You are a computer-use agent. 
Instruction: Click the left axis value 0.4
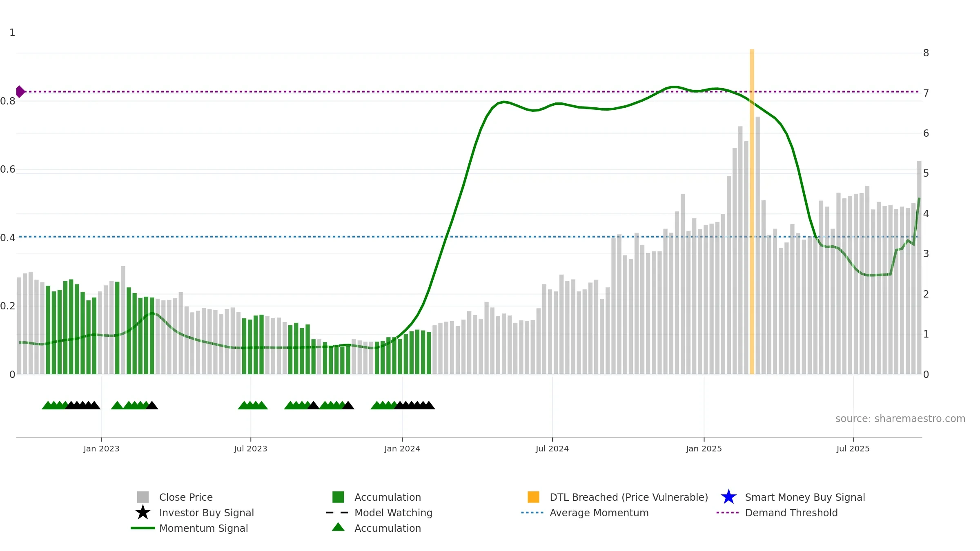coord(8,238)
